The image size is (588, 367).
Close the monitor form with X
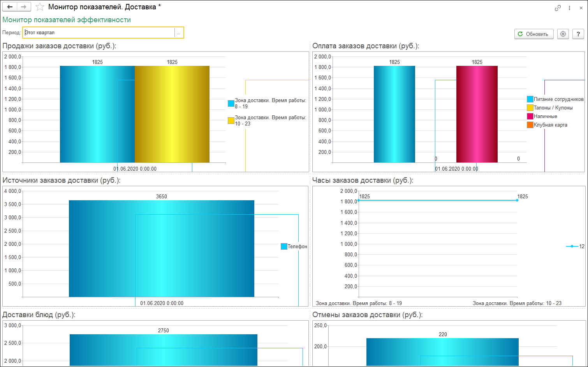(581, 8)
